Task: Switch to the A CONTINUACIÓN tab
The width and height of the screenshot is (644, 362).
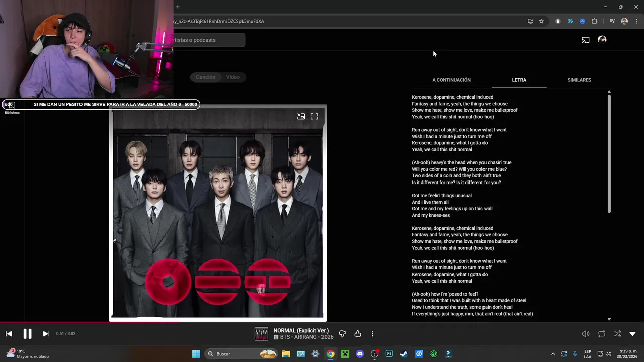Action: pos(451,80)
